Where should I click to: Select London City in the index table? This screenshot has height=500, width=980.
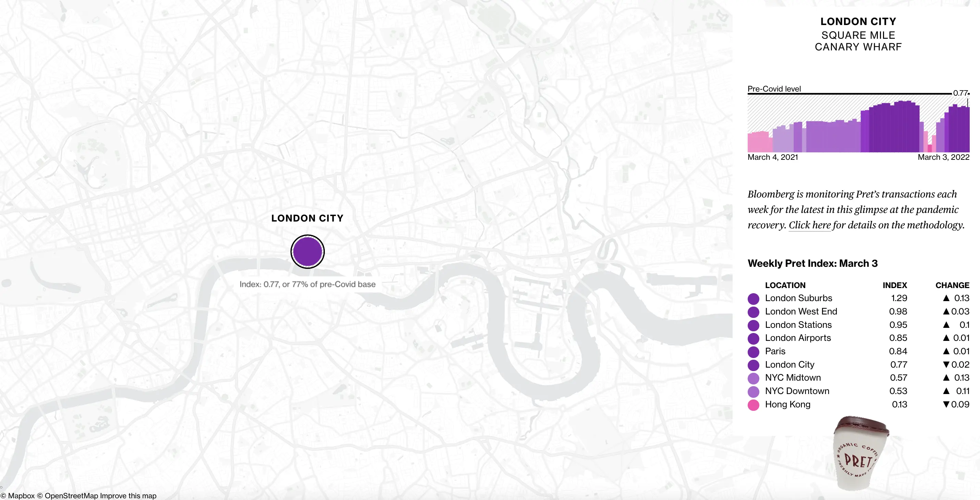coord(789,365)
